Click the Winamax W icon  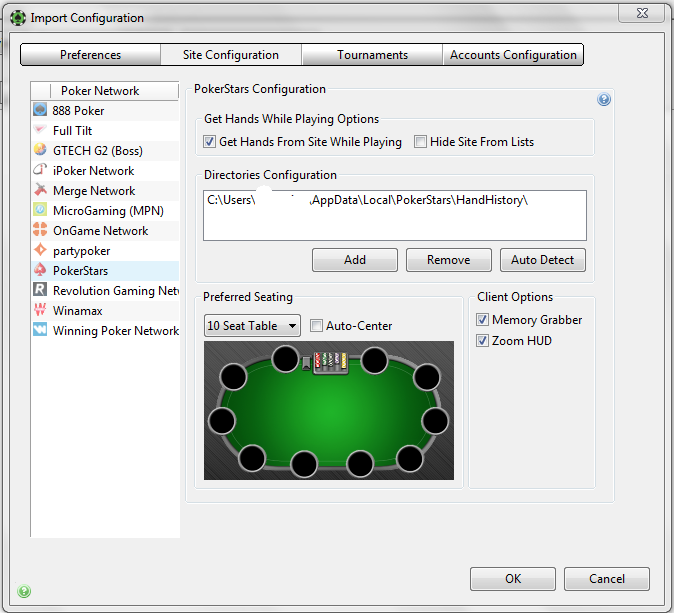pyautogui.click(x=40, y=310)
